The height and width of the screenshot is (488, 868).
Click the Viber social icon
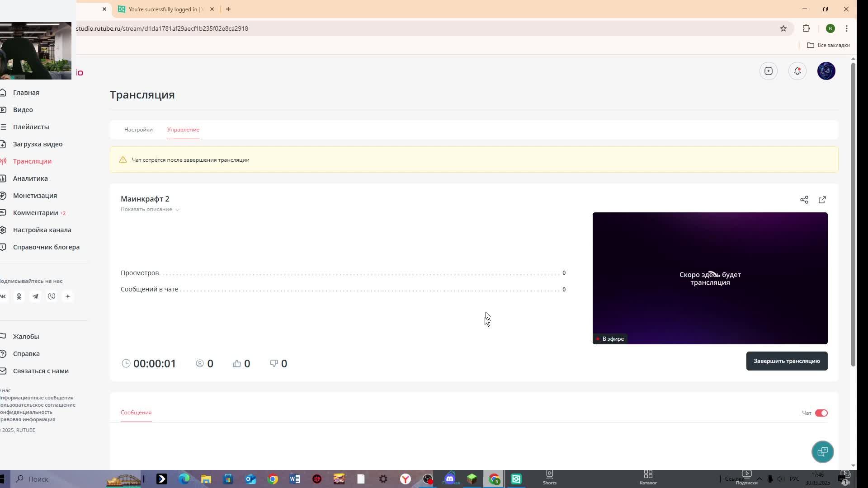52,296
